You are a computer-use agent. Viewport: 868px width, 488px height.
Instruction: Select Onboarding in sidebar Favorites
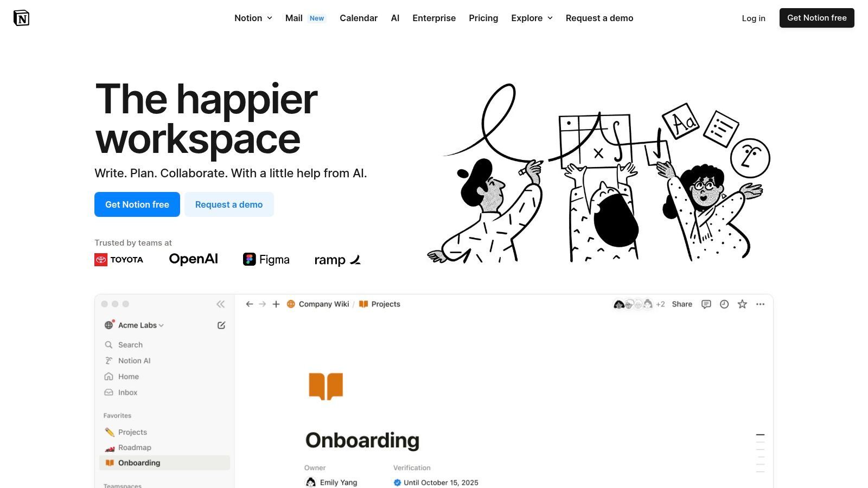point(139,463)
